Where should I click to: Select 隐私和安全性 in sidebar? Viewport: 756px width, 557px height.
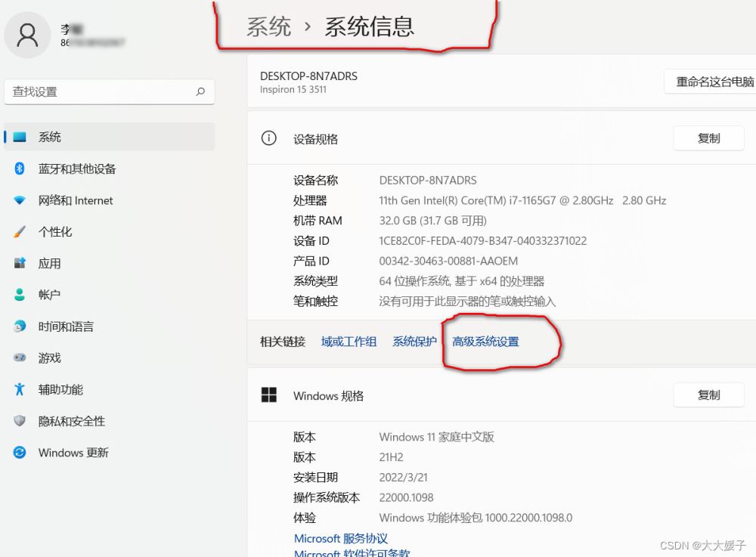pyautogui.click(x=110, y=421)
